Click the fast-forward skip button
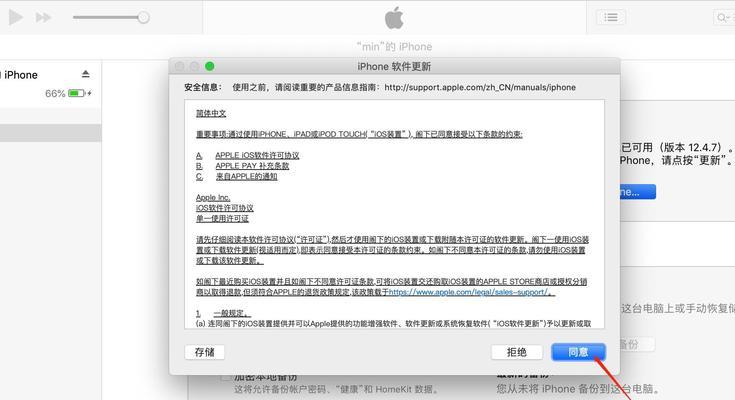 pos(43,18)
